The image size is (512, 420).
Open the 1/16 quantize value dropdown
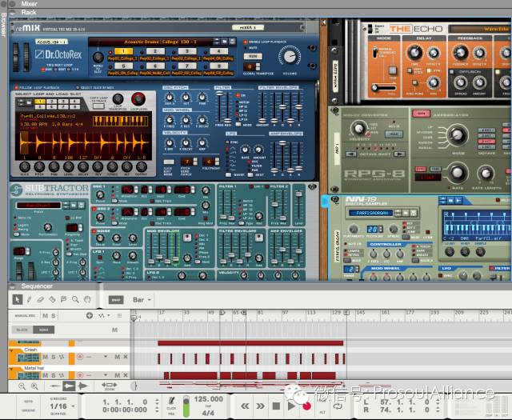[58, 406]
